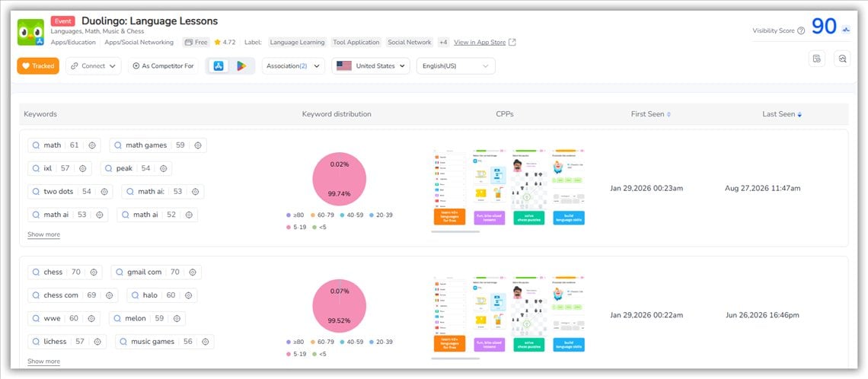The height and width of the screenshot is (379, 868).
Task: Sort by the Last Seen column
Action: coord(782,114)
